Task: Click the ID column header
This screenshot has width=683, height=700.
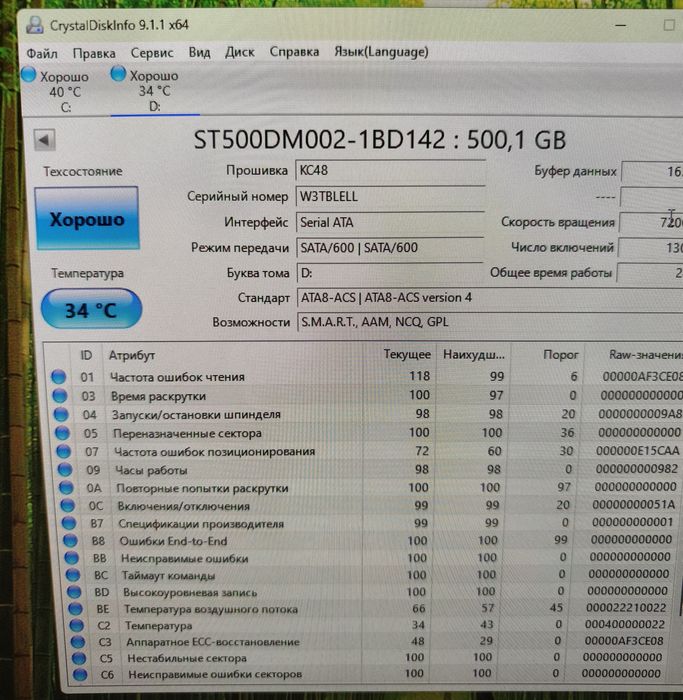Action: 86,355
